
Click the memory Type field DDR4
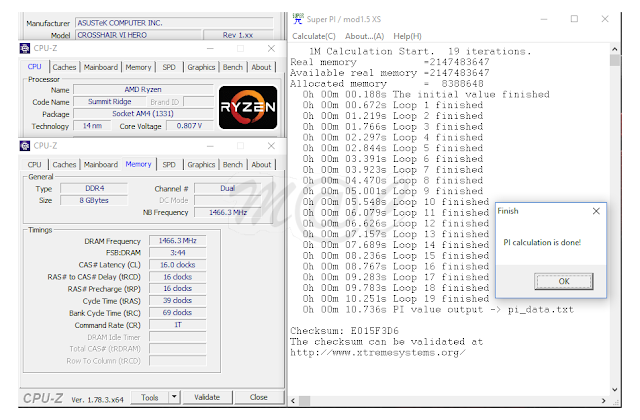pyautogui.click(x=94, y=188)
